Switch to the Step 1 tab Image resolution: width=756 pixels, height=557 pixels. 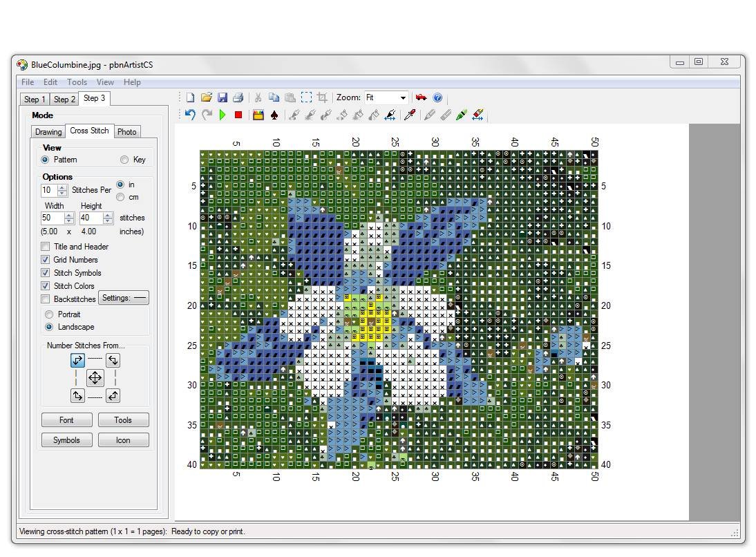click(34, 99)
